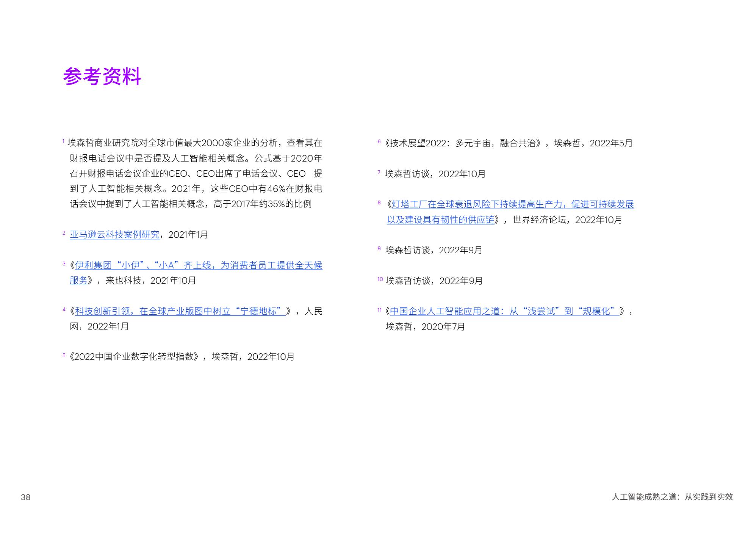756x535 pixels.
Task: Click 以及建设具有韧性的供应链 link line
Action: coord(440,220)
